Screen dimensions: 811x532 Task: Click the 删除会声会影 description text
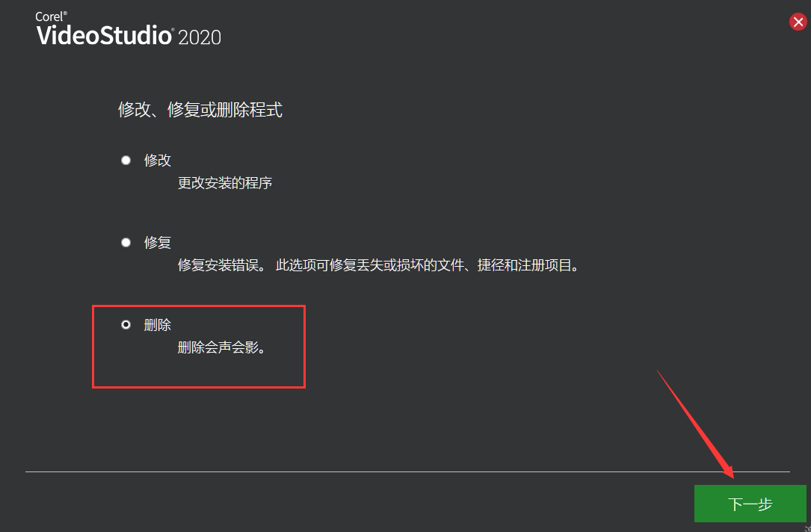[221, 347]
